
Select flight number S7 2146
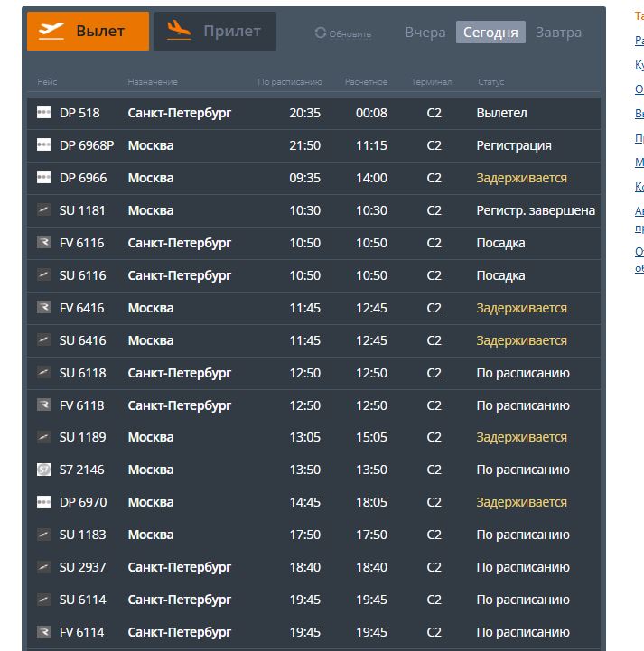[x=82, y=470]
